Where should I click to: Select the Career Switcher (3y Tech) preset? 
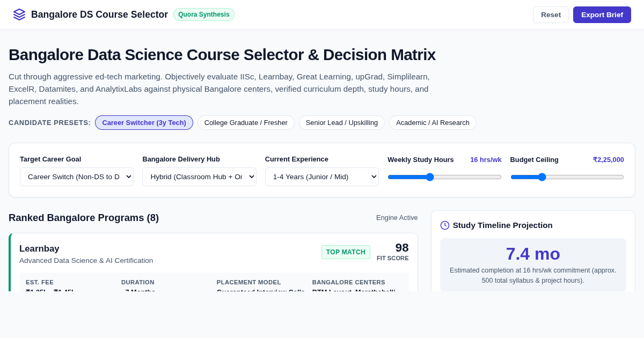coord(144,122)
